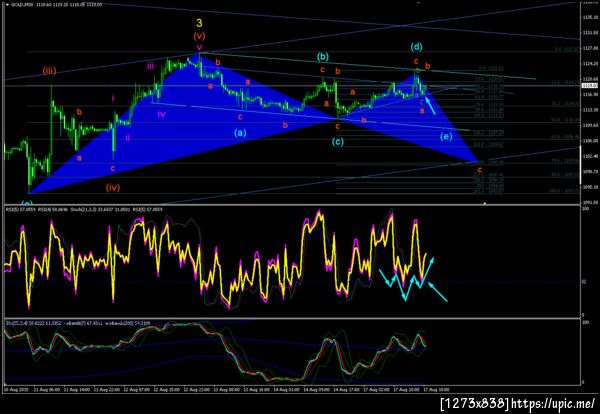
Task: Select the orange "(iii)" wave label
Action: point(49,70)
